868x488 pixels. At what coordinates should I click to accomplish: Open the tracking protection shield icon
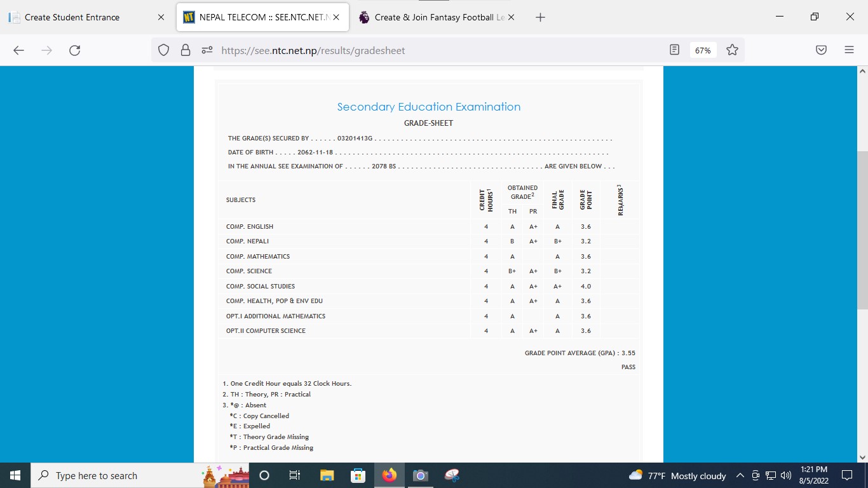click(x=164, y=50)
